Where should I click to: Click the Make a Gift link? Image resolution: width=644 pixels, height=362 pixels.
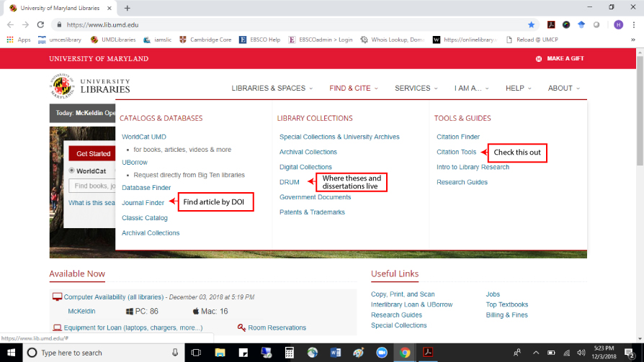(x=560, y=59)
